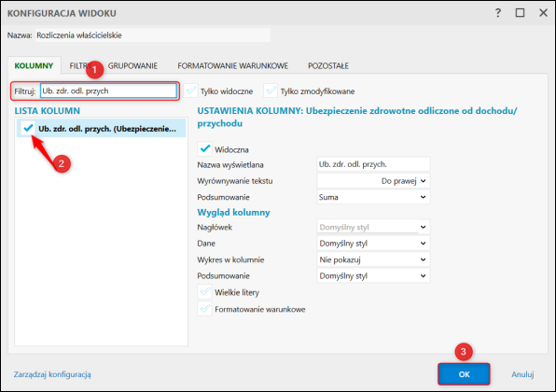This screenshot has height=392, width=556.
Task: Switch to the Formatowanie warunkowe tab
Action: tap(233, 65)
